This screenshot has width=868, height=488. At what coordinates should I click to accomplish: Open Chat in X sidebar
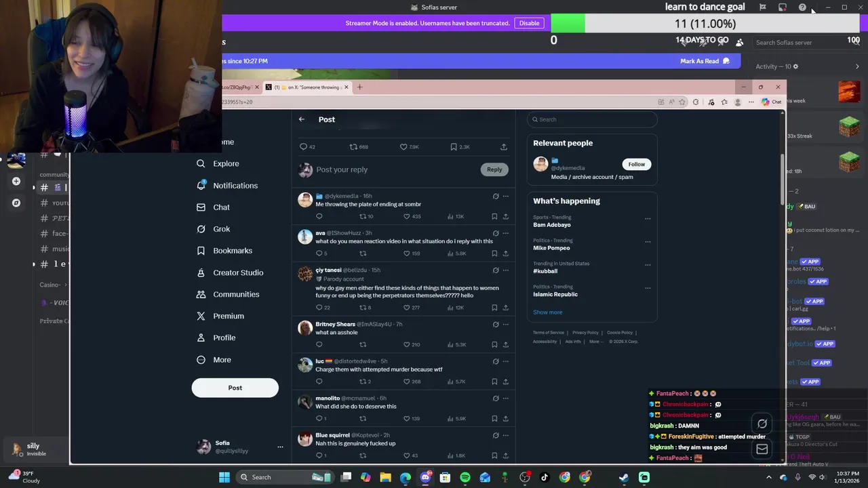click(x=213, y=207)
